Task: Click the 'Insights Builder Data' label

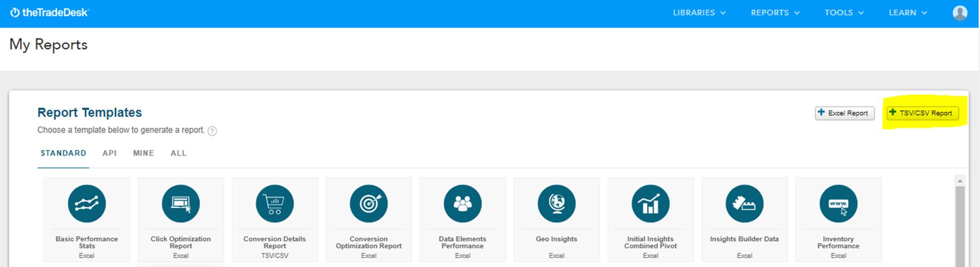Action: (744, 239)
